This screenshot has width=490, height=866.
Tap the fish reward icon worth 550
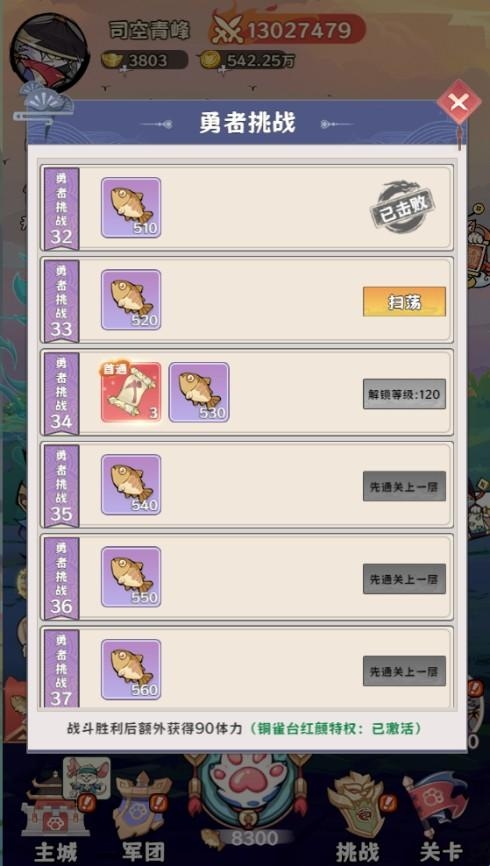[131, 577]
